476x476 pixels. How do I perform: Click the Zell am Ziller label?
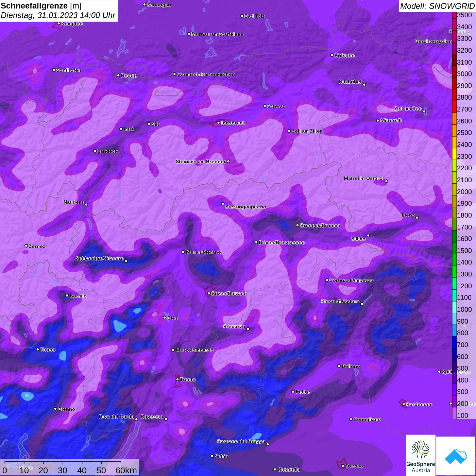pyautogui.click(x=307, y=131)
